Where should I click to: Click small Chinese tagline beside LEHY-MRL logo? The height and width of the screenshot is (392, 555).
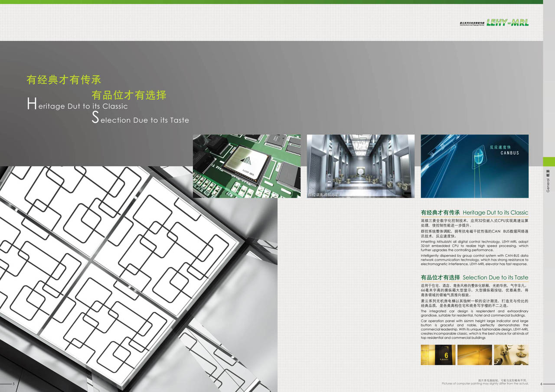coord(472,23)
